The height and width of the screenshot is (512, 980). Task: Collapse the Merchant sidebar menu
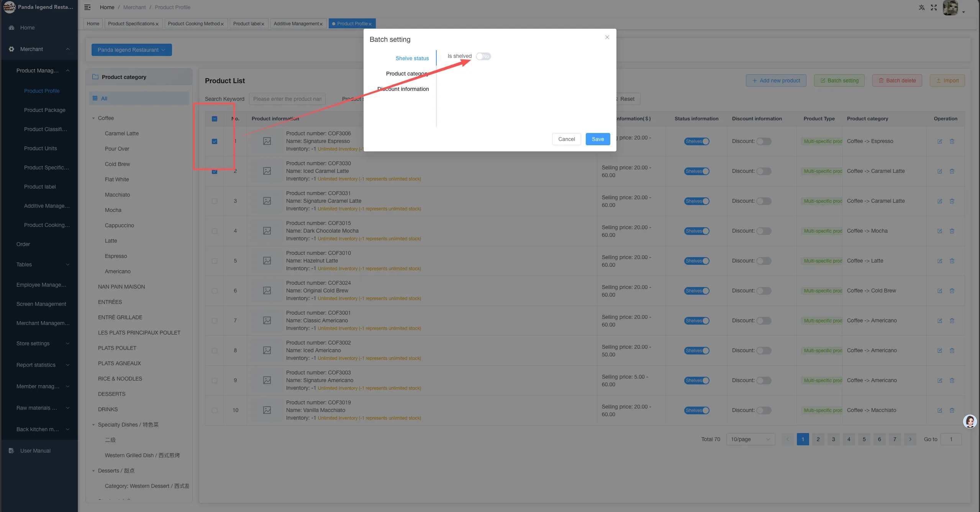(38, 49)
